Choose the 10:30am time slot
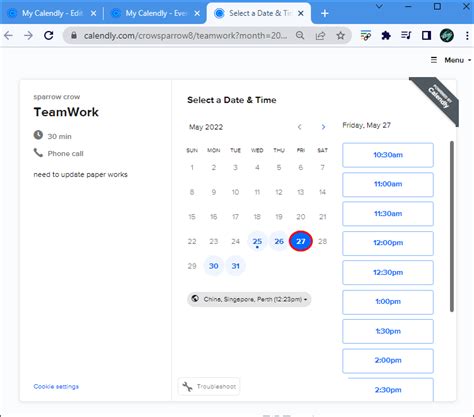Screen dimensions: 474x417 click(x=388, y=155)
